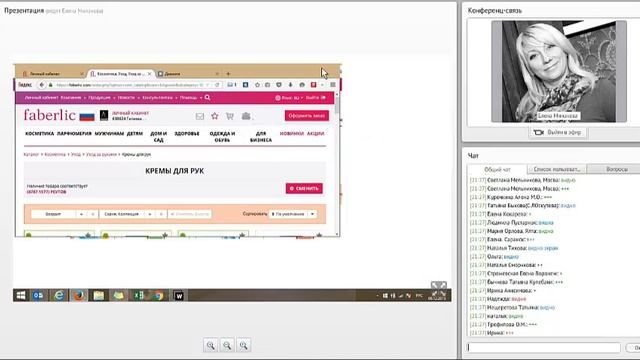Click the browser back arrow button
This screenshot has width=640, height=360.
pos(42,85)
